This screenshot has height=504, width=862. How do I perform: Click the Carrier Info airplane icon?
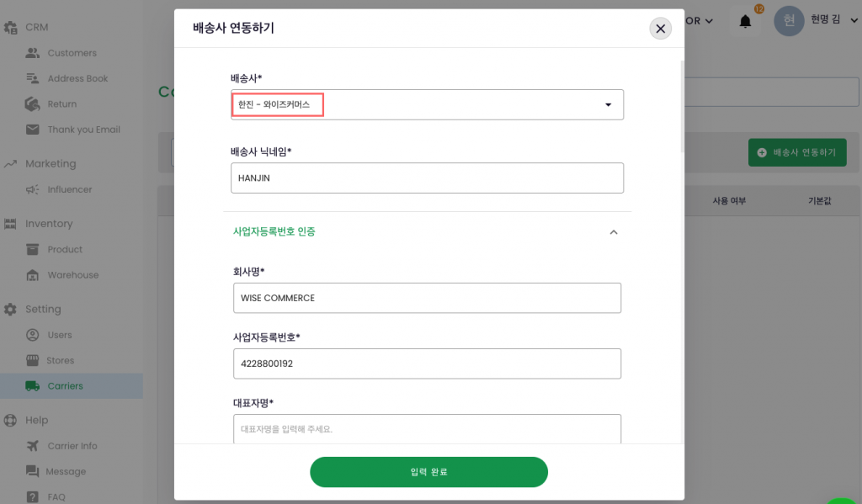33,446
